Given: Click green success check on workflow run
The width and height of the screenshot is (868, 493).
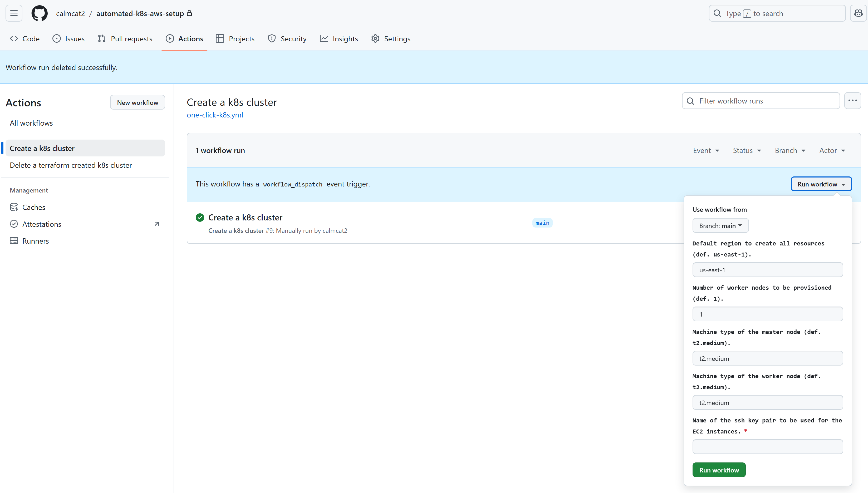Looking at the screenshot, I should (200, 217).
